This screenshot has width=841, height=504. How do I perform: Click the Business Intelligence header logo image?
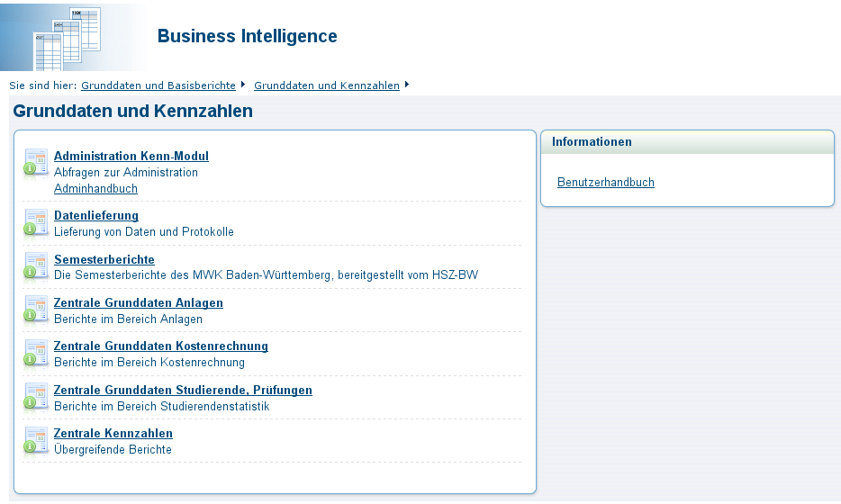[x=72, y=36]
